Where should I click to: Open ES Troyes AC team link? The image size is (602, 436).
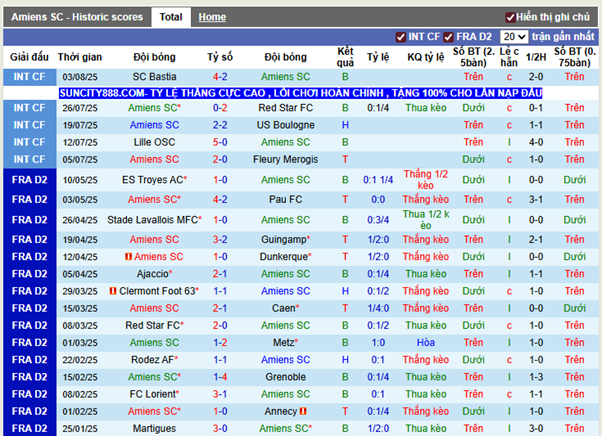153,180
